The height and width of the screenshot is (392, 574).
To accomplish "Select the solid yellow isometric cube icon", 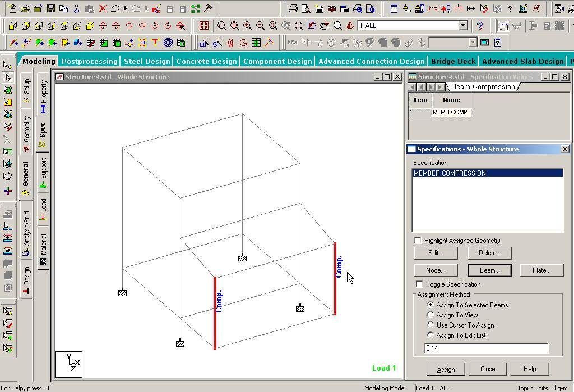I will click(x=90, y=26).
